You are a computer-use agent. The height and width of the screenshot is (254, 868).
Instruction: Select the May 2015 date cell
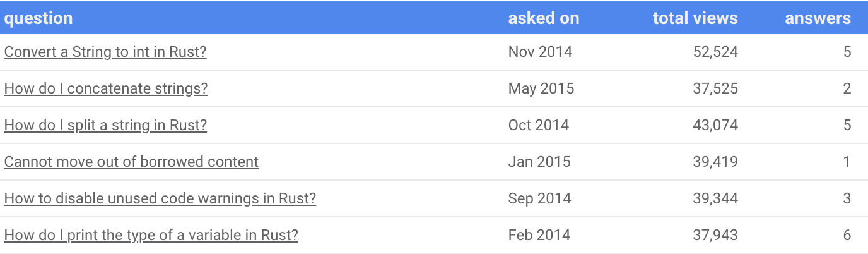541,88
